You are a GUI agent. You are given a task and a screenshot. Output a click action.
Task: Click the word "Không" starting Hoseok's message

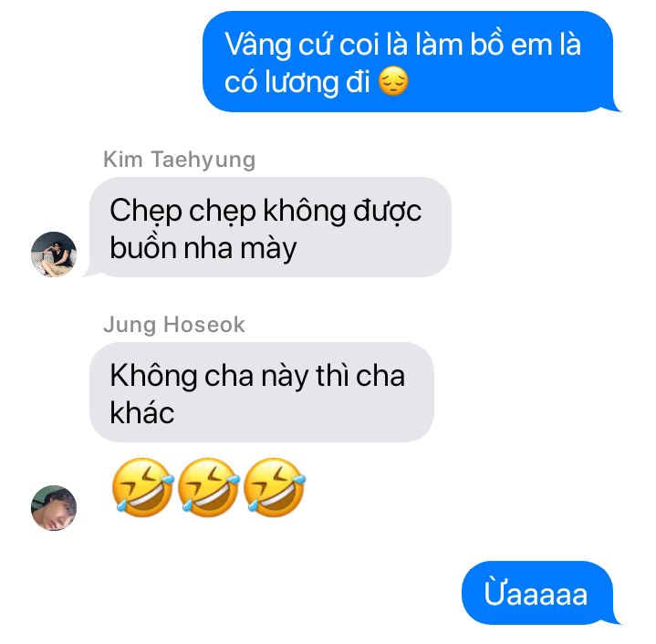pos(153,377)
